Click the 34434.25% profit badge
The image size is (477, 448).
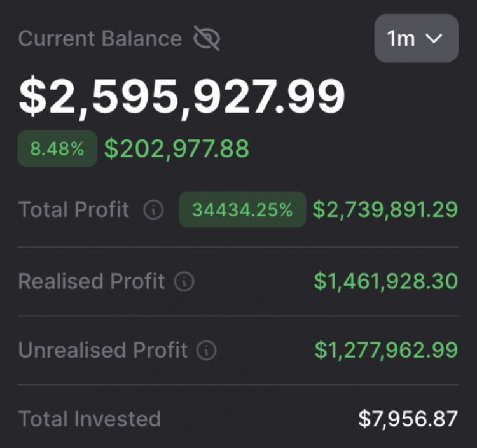(242, 209)
